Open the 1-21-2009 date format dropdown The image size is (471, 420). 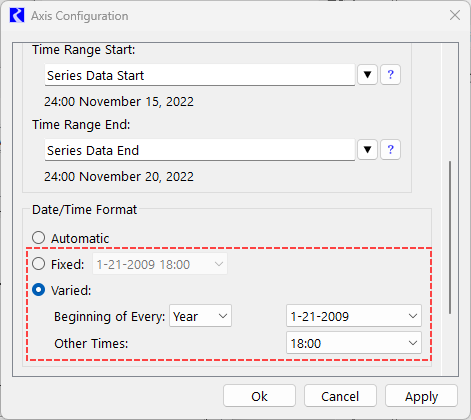point(354,316)
